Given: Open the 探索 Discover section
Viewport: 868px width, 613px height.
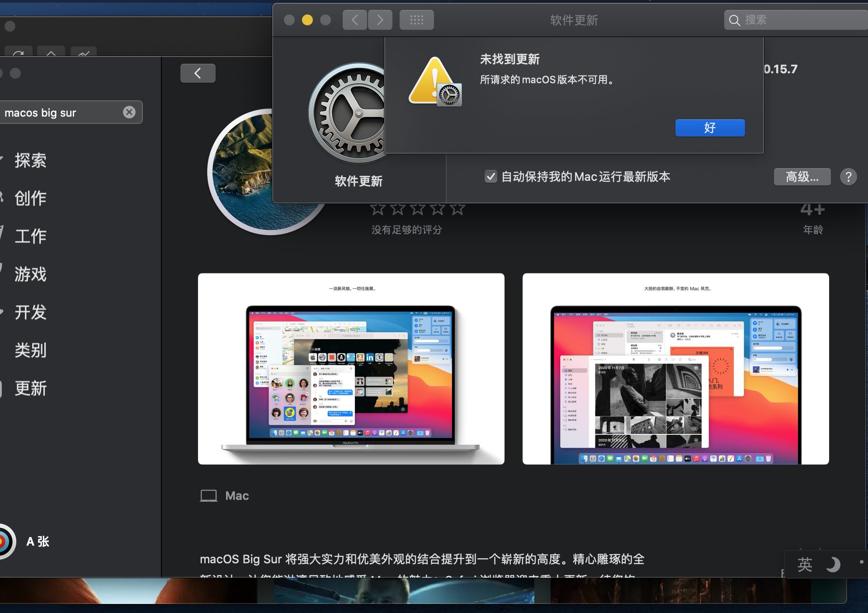Looking at the screenshot, I should [x=30, y=160].
